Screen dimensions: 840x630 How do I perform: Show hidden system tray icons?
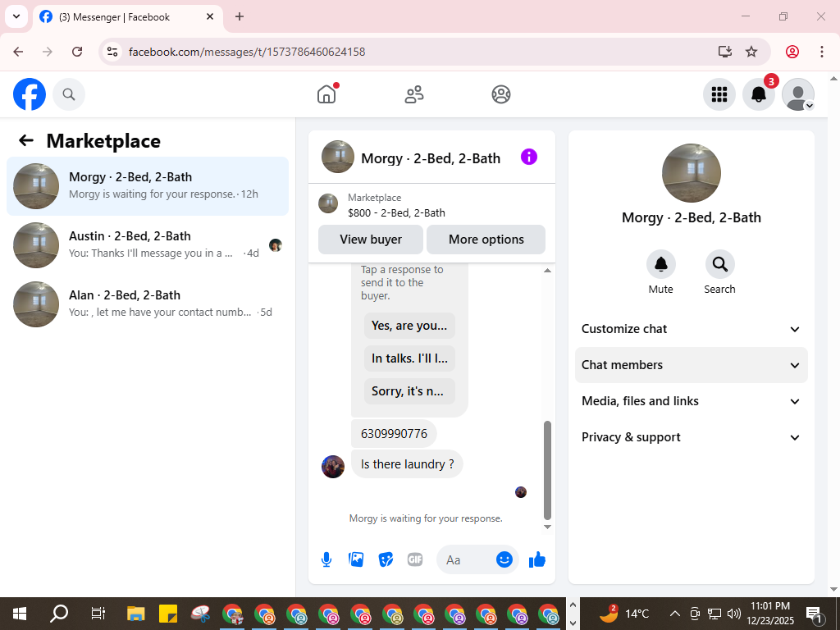(x=675, y=614)
